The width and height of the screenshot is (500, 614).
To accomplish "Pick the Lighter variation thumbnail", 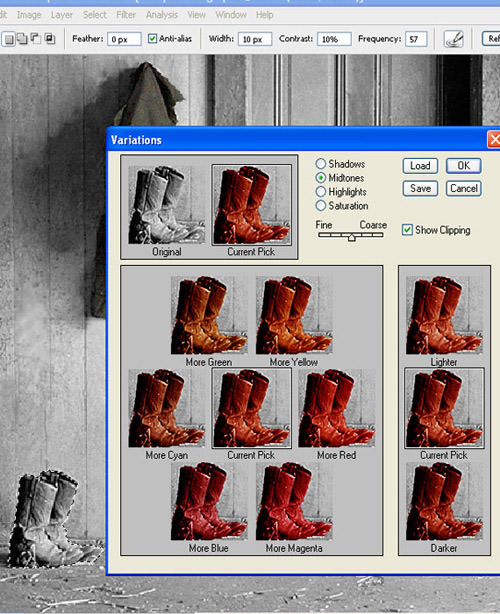I will point(444,315).
